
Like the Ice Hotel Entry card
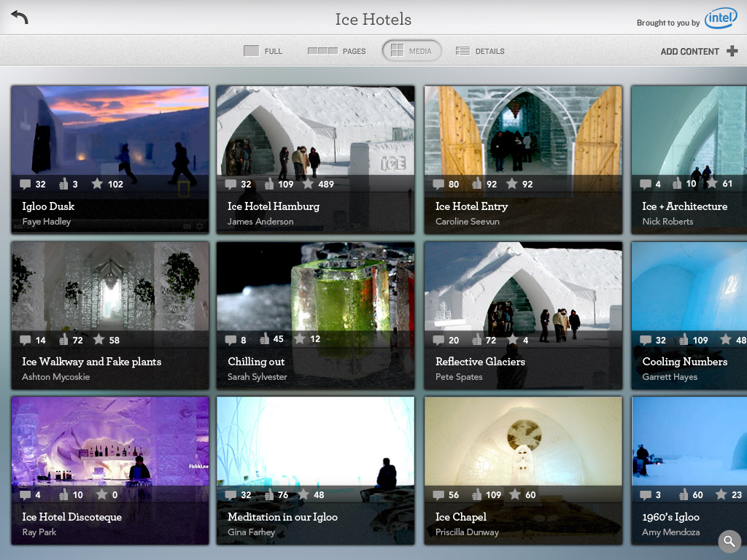pyautogui.click(x=477, y=184)
